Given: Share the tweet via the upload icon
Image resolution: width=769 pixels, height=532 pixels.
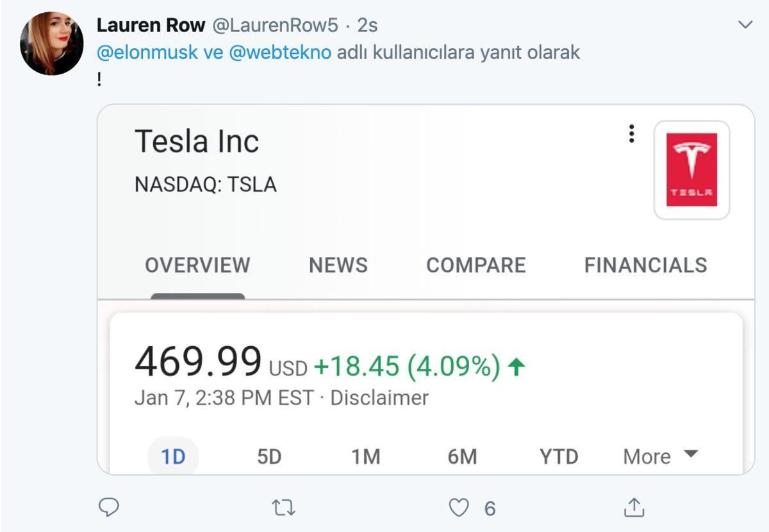Looking at the screenshot, I should pyautogui.click(x=634, y=507).
